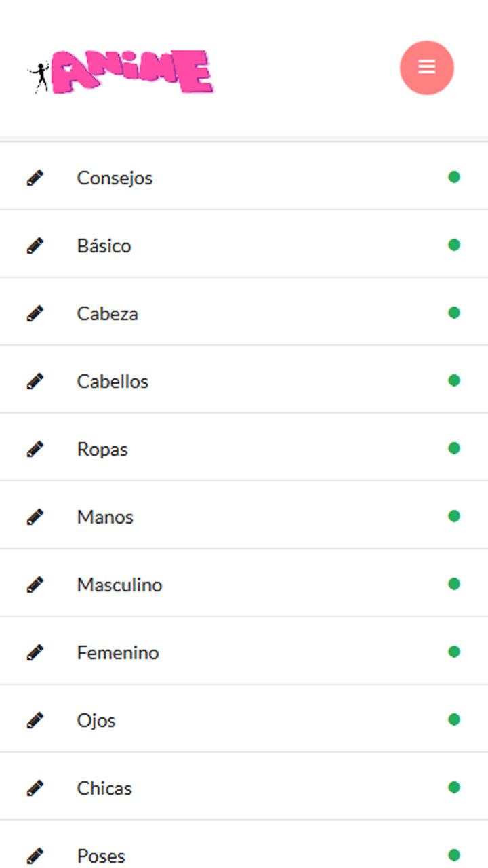This screenshot has height=868, width=488.
Task: Click the pencil icon beside Básico
Action: [35, 245]
